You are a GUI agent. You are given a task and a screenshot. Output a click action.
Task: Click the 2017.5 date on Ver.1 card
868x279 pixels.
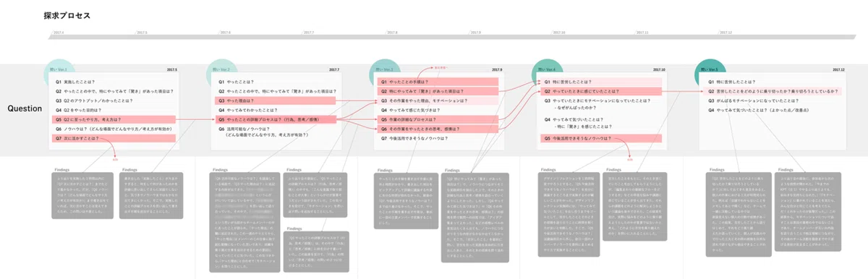tap(171, 69)
